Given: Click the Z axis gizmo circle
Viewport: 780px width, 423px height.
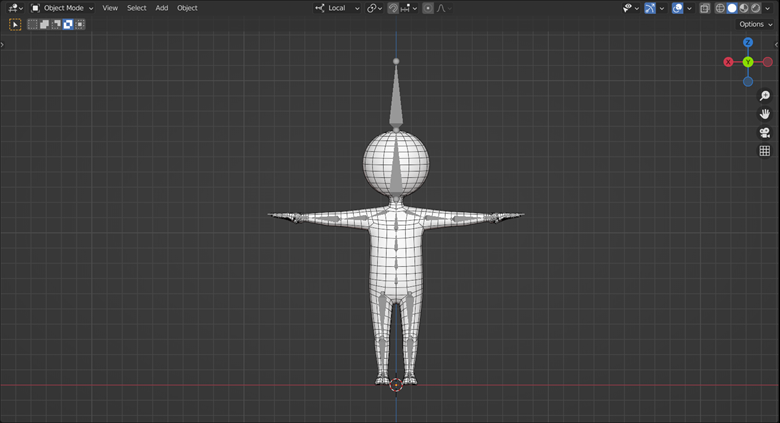Looking at the screenshot, I should (x=748, y=43).
